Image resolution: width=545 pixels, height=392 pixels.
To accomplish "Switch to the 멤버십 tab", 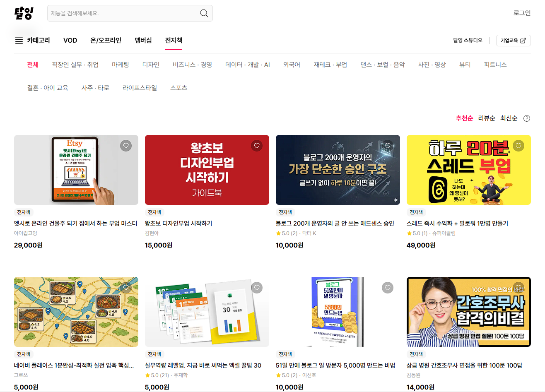I will point(143,40).
